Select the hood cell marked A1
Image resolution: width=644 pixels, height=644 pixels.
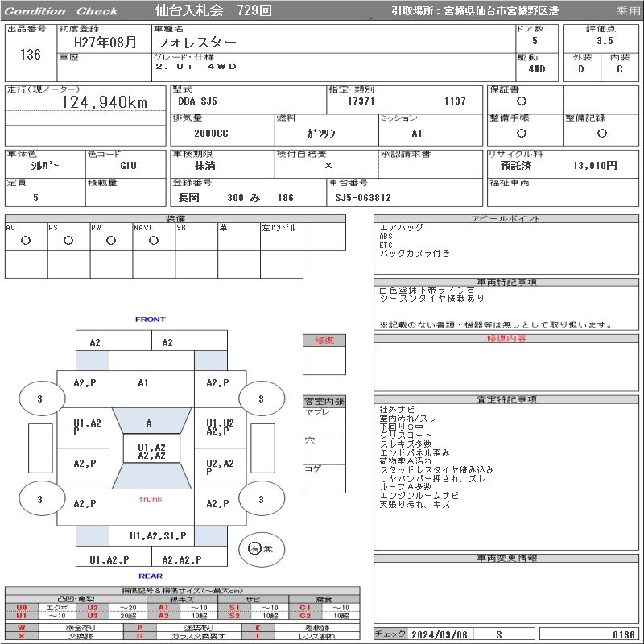pyautogui.click(x=143, y=383)
